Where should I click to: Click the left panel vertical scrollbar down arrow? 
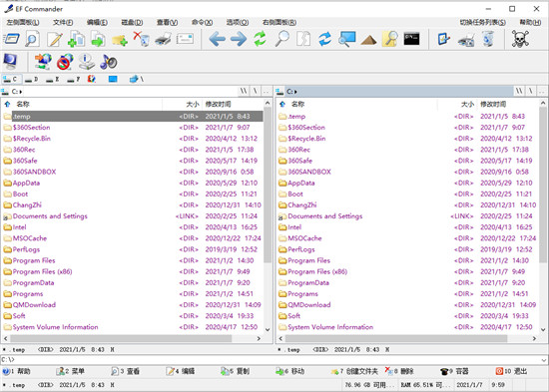point(268,329)
